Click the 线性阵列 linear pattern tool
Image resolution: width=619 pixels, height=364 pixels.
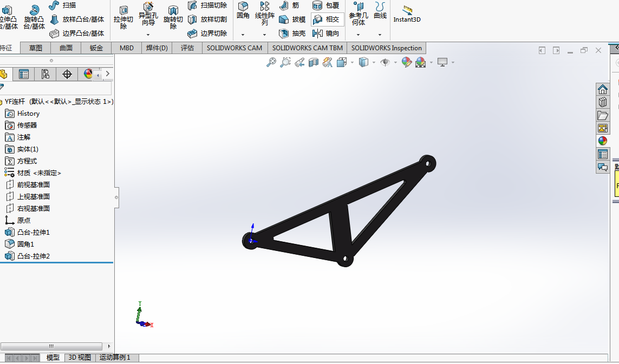264,14
